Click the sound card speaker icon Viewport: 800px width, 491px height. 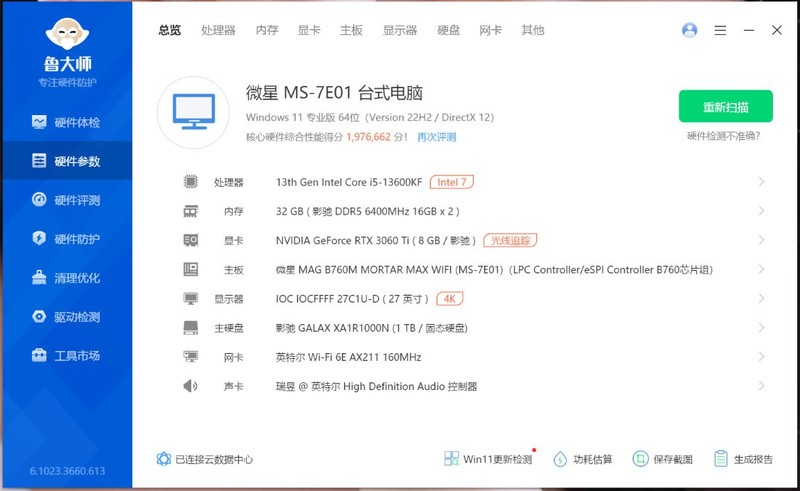(x=190, y=385)
